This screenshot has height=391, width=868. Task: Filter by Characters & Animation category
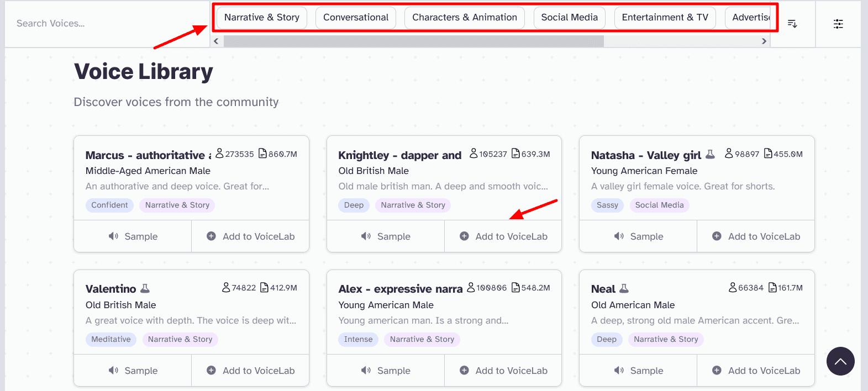[x=464, y=18]
